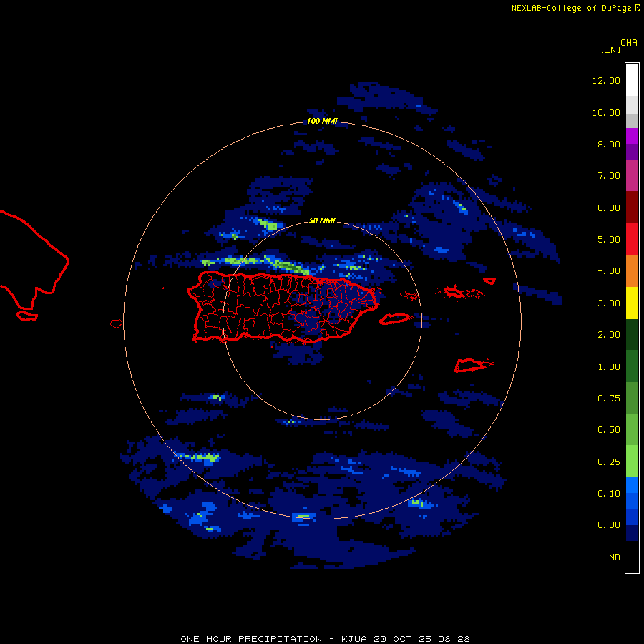The width and height of the screenshot is (644, 644).
Task: Click the [IN] units label
Action: pos(610,49)
